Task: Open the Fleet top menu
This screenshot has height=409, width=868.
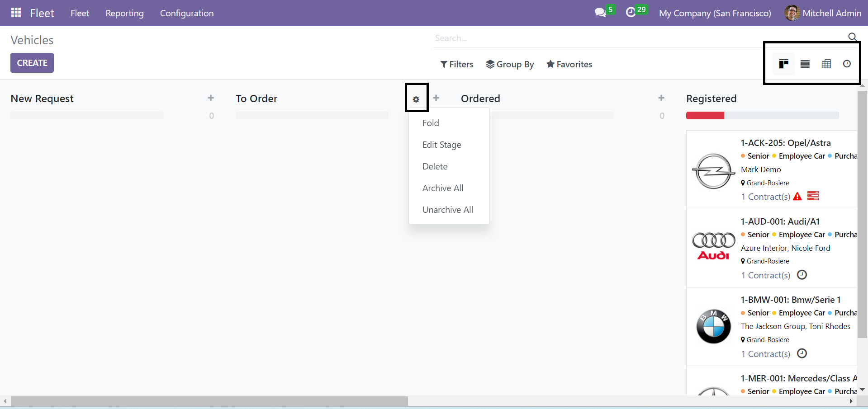Action: click(x=80, y=13)
